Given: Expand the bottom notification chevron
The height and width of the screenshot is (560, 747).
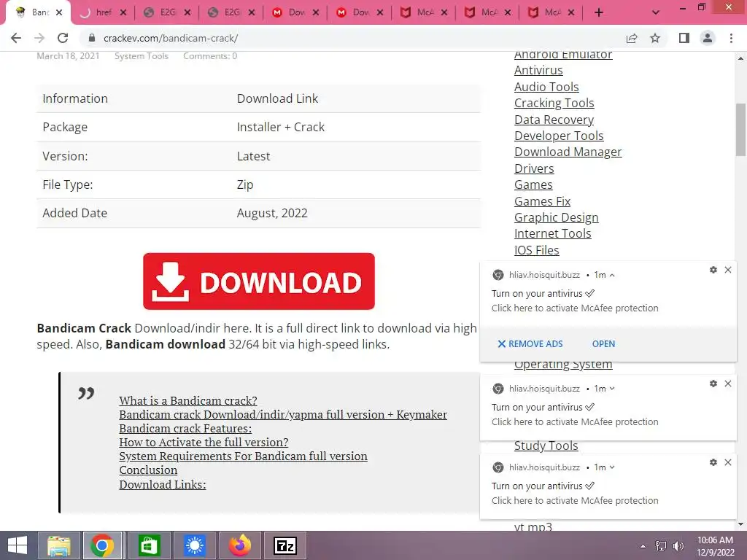Looking at the screenshot, I should coord(612,467).
